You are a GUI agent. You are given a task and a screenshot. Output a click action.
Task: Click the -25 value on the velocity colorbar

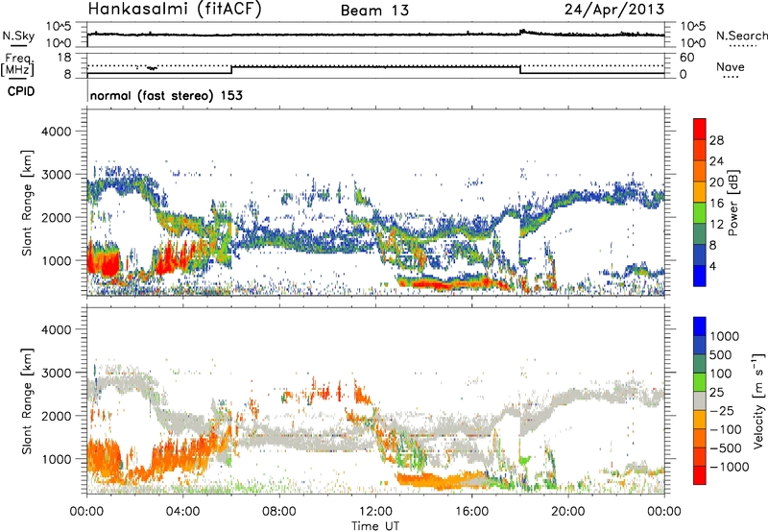point(722,410)
